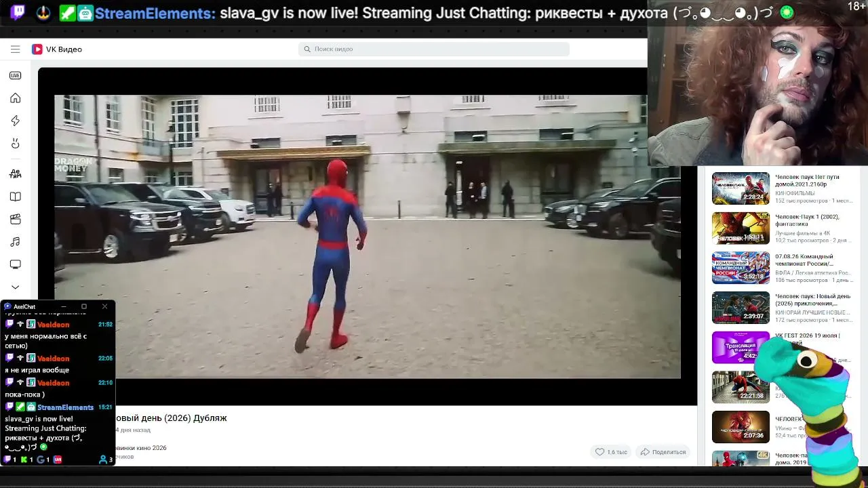
Task: Minimize the AxelChat window
Action: [x=64, y=306]
